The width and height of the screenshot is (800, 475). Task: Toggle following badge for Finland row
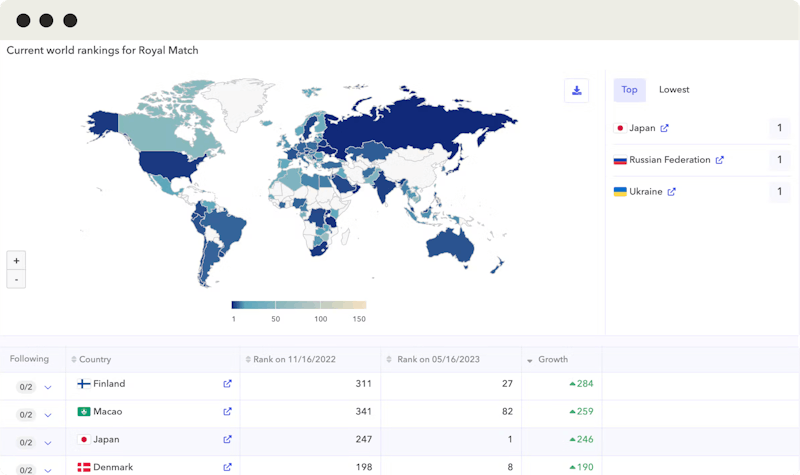pos(25,386)
